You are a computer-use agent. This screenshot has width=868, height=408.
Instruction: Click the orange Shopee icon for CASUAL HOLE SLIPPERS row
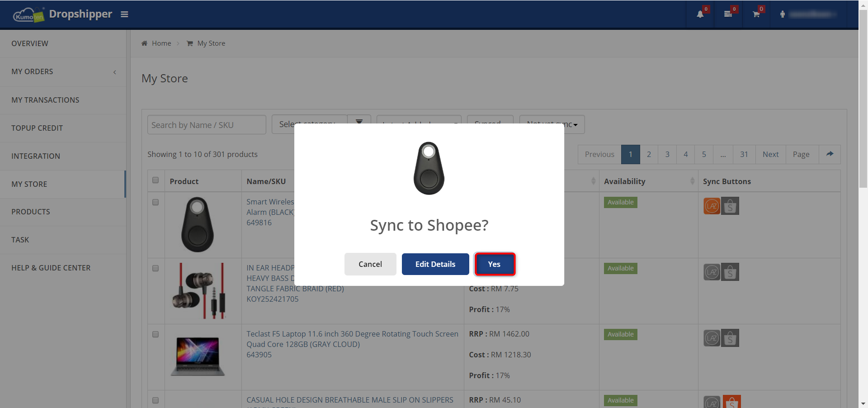tap(732, 402)
